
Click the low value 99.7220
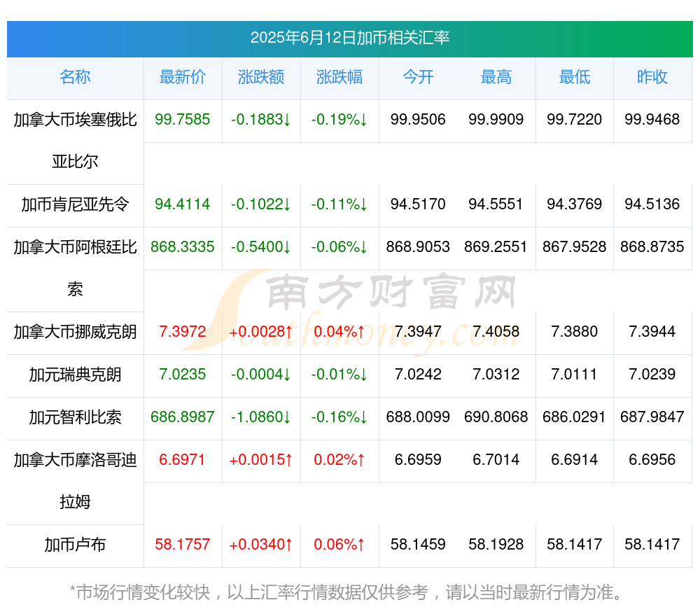575,120
